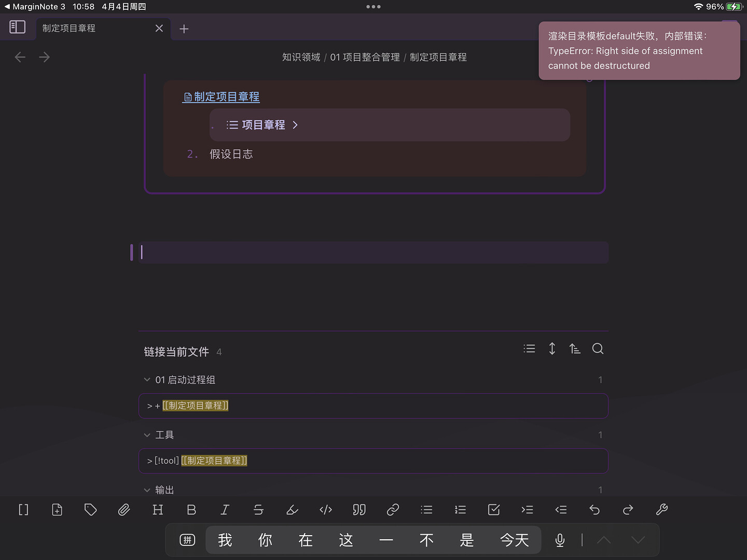
Task: Insert inline code formatting
Action: point(326,510)
